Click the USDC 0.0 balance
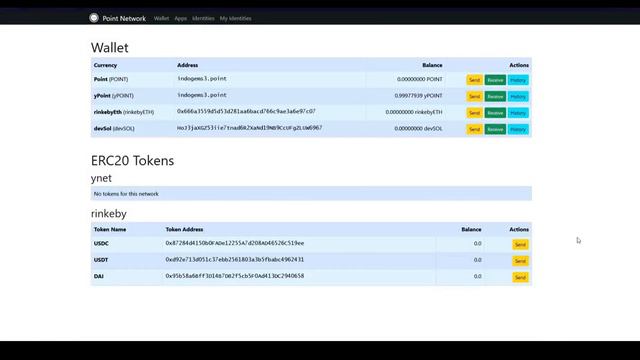The height and width of the screenshot is (360, 640). tap(478, 244)
